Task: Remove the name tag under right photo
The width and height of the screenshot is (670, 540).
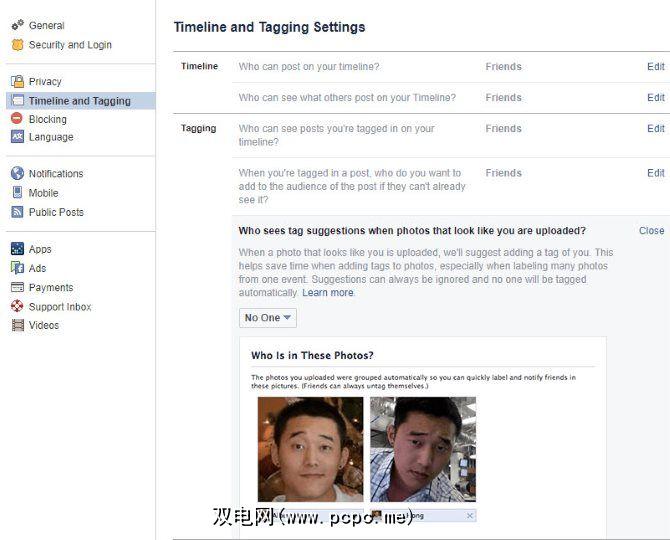Action: (470, 516)
